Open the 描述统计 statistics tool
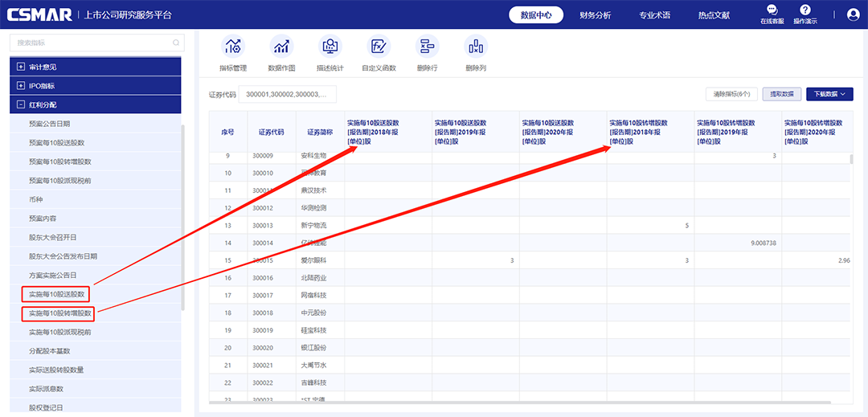This screenshot has height=417, width=868. [x=330, y=47]
